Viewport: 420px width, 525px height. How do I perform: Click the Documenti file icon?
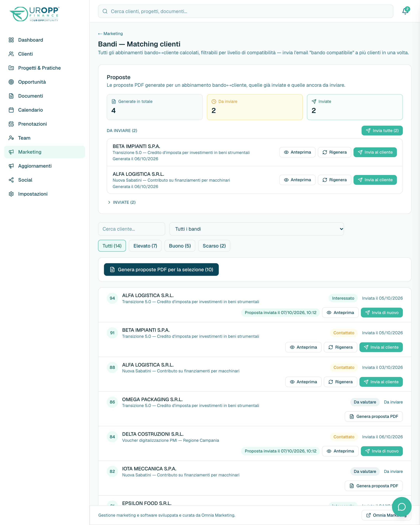11,96
